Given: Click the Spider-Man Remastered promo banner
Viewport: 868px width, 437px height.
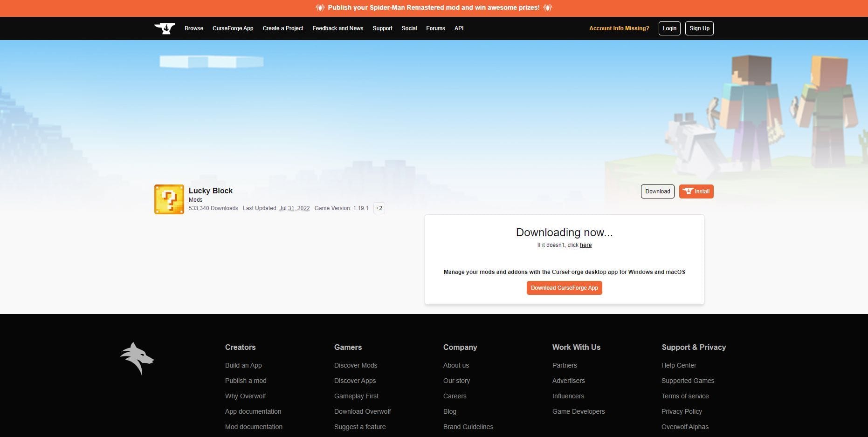Looking at the screenshot, I should (x=434, y=8).
